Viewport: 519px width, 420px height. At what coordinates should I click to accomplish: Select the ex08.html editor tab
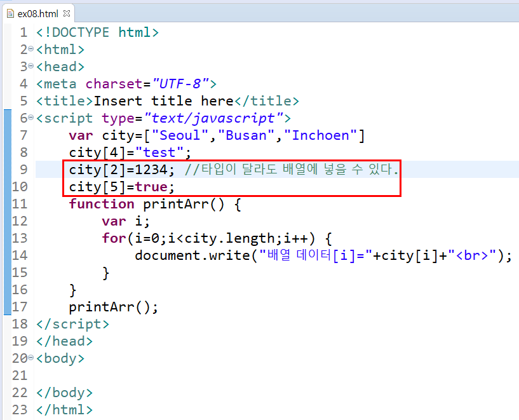[x=37, y=13]
